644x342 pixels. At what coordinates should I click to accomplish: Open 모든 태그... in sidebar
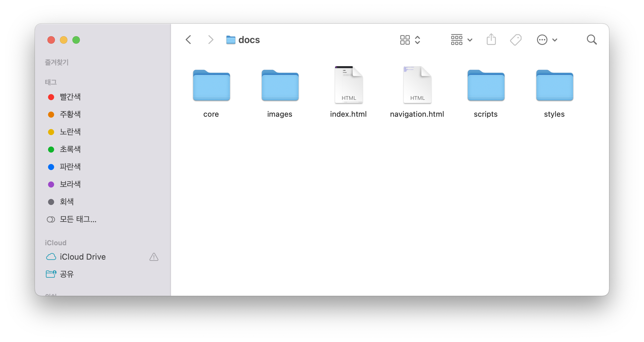pyautogui.click(x=78, y=219)
